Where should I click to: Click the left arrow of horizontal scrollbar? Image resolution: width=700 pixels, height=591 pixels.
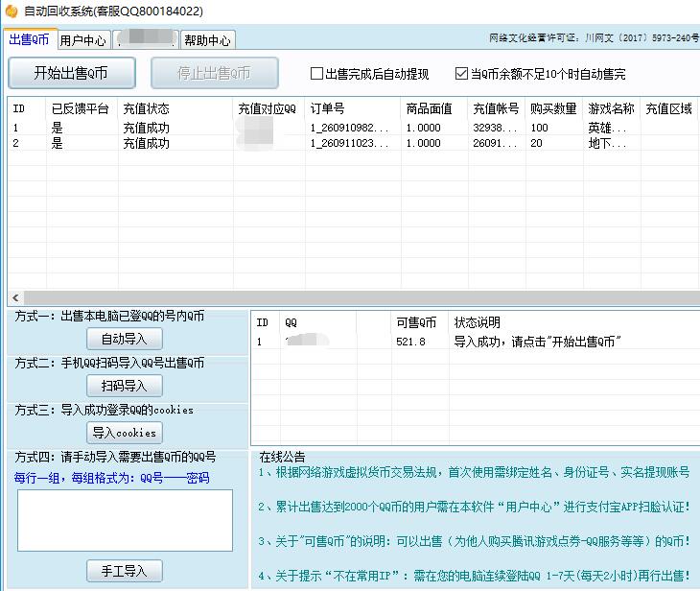click(x=15, y=297)
